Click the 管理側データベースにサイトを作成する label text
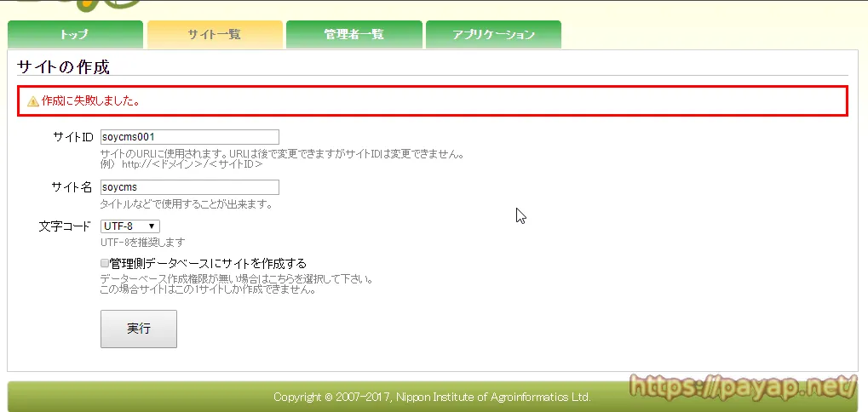This screenshot has height=412, width=868. click(x=208, y=264)
